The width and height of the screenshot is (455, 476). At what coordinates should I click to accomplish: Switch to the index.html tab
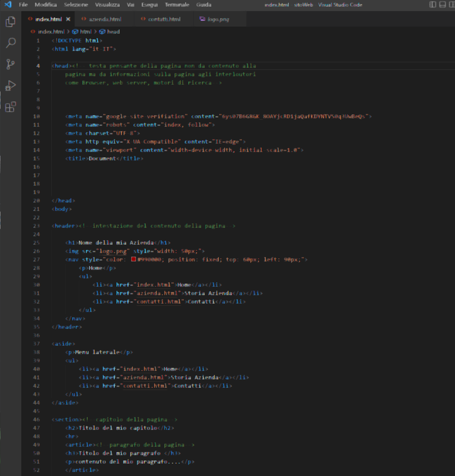[48, 19]
